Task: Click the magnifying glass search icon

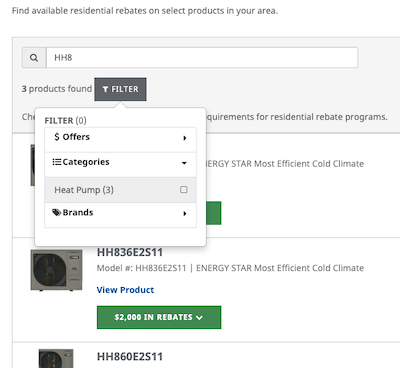Action: point(34,58)
